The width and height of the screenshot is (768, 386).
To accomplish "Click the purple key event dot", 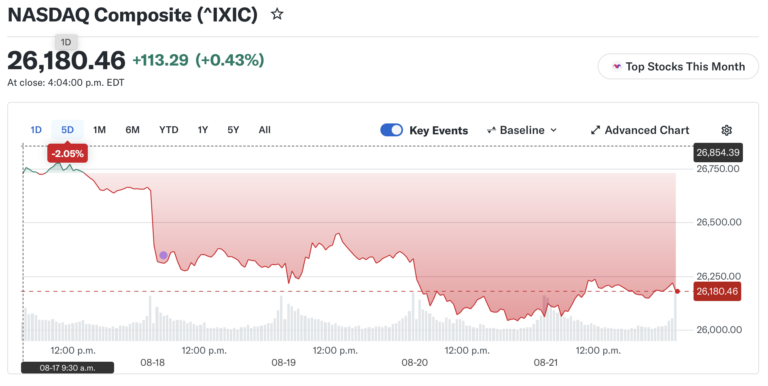I will (164, 255).
